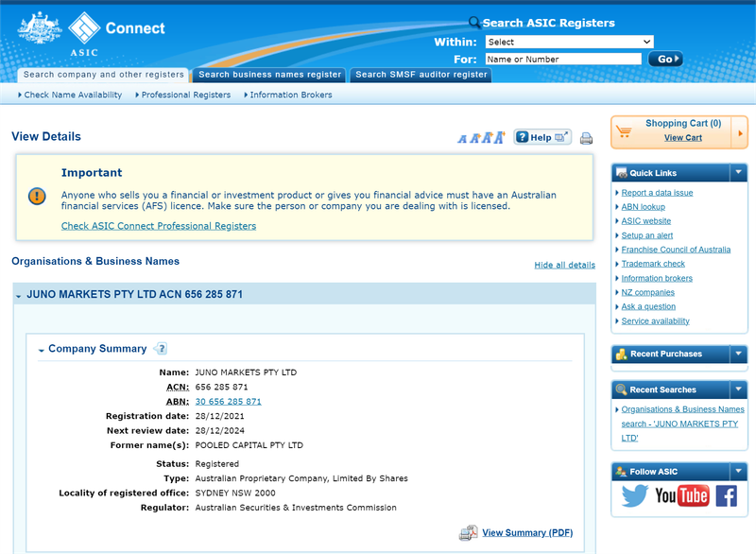Screen dimensions: 756x554
Task: Click next review date 28/12/2024
Action: point(219,430)
